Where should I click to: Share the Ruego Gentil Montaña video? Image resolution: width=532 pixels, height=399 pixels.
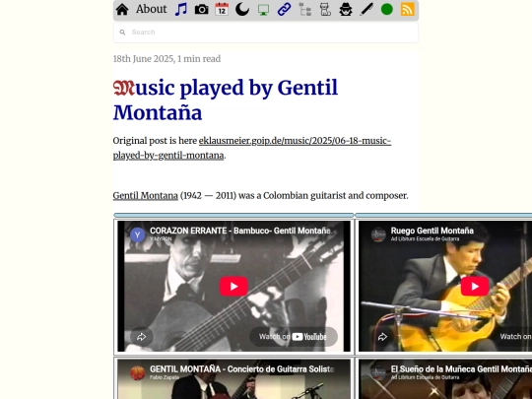(382, 337)
